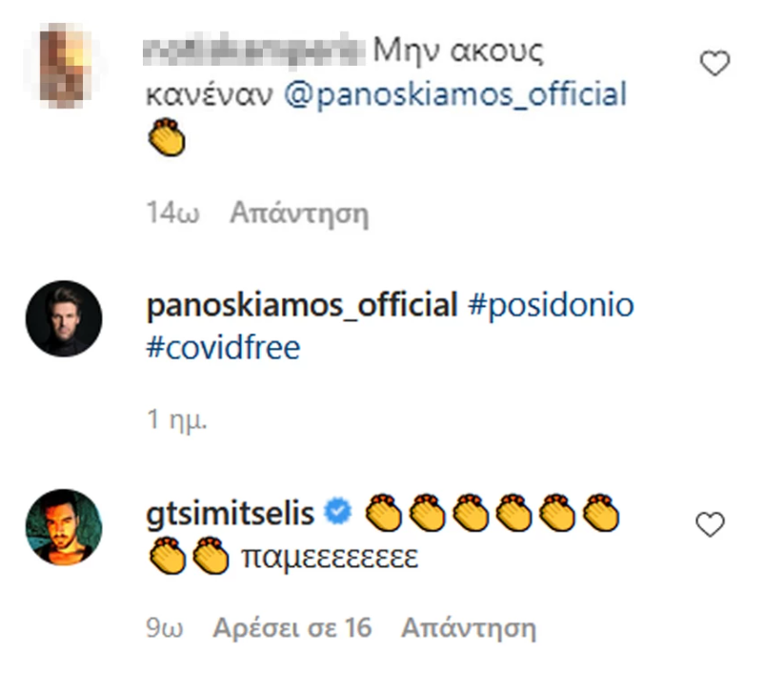The height and width of the screenshot is (673, 784).
Task: Like the first comment with the heart icon
Action: click(714, 64)
